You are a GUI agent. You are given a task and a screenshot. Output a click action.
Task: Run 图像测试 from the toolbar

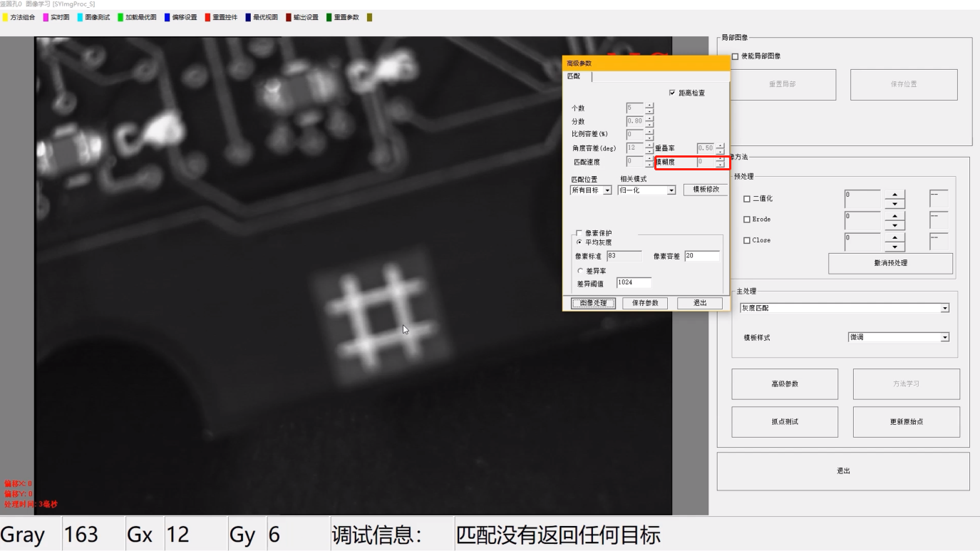(97, 17)
